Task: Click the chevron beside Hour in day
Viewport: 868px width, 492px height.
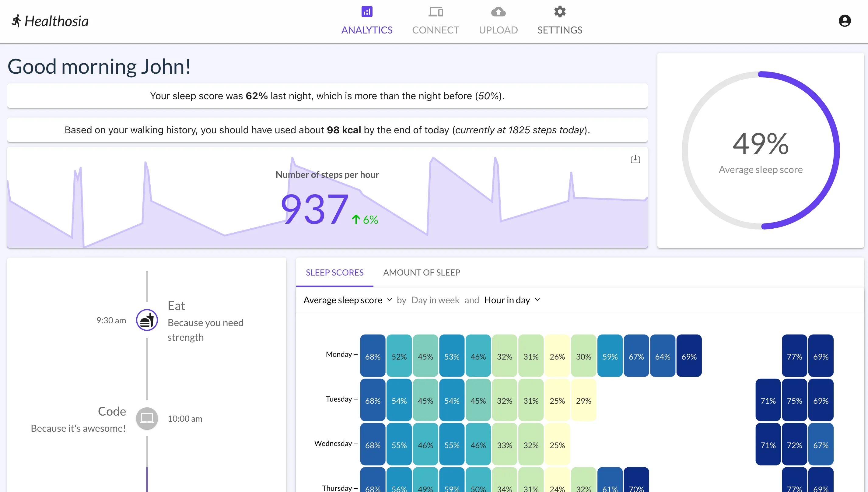Action: [x=537, y=300]
